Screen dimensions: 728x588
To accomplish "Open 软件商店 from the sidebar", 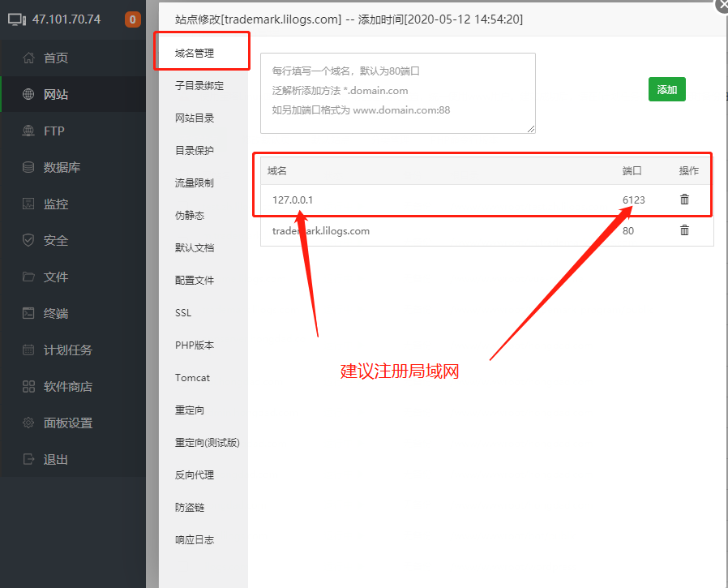I will click(68, 387).
